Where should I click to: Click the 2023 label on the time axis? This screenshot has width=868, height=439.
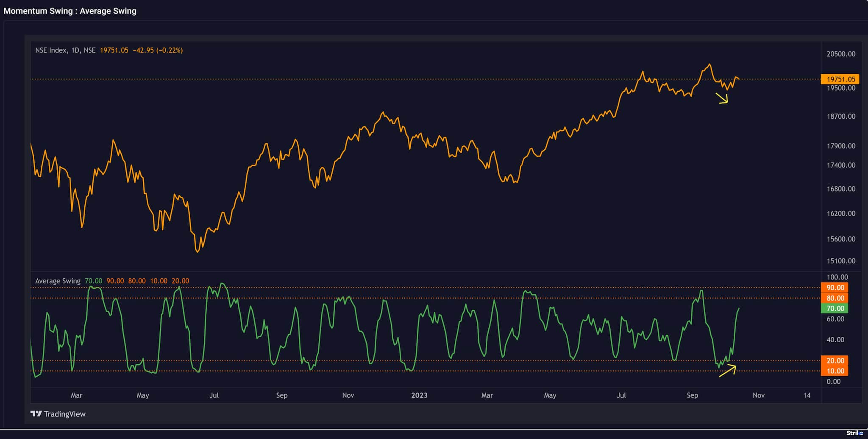[419, 395]
